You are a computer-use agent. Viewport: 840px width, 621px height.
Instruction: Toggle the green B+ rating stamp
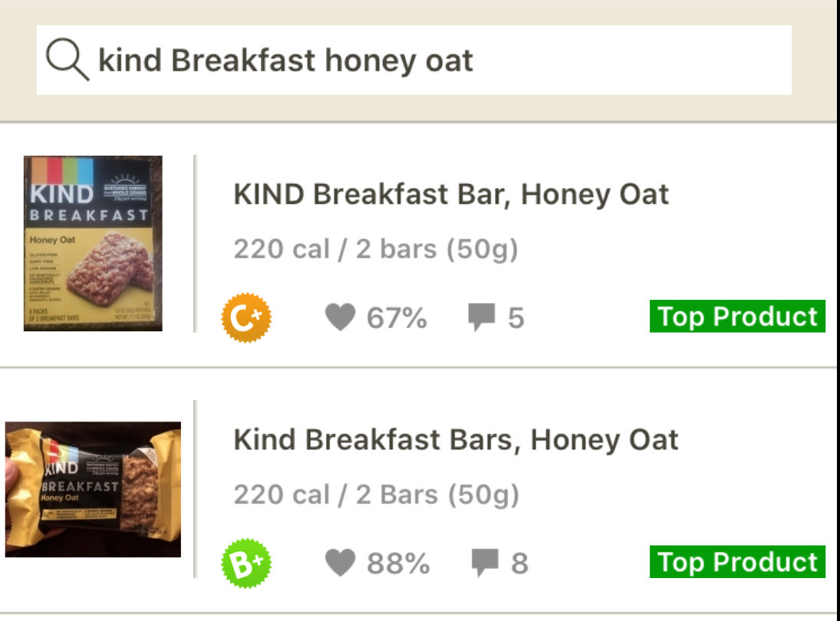pyautogui.click(x=247, y=560)
